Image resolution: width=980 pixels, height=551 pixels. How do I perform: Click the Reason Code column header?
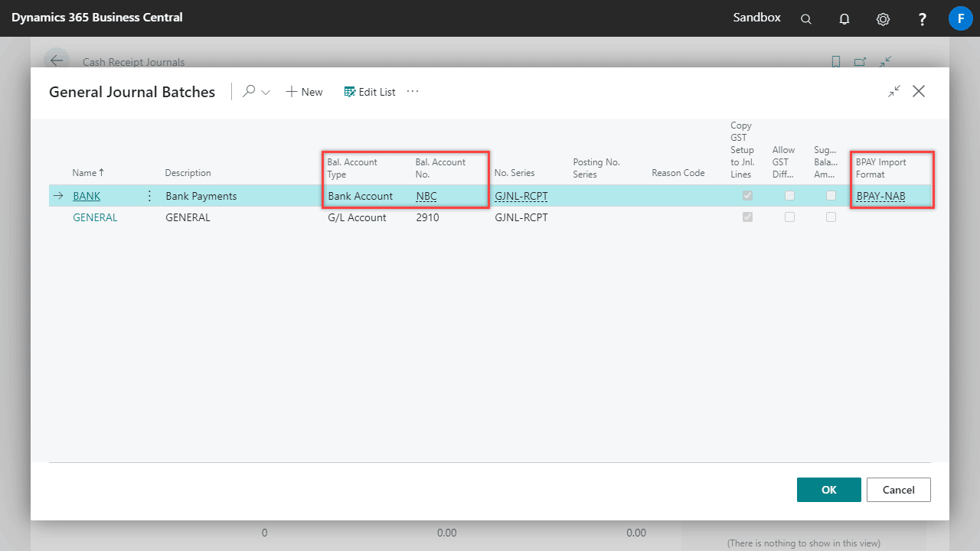point(678,173)
